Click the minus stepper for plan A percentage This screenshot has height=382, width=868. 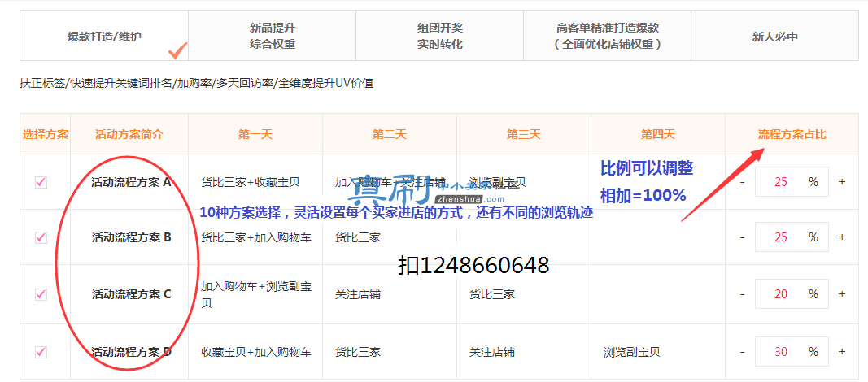[x=743, y=182]
